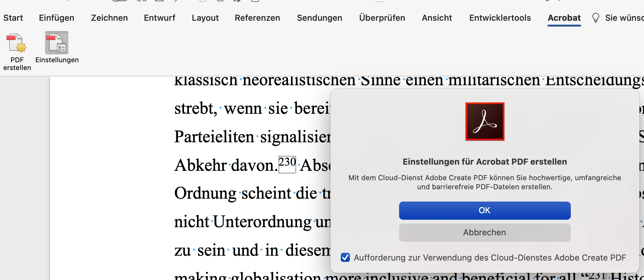Click the word Unterordnung in document
The height and width of the screenshot is (280, 644).
point(262,222)
